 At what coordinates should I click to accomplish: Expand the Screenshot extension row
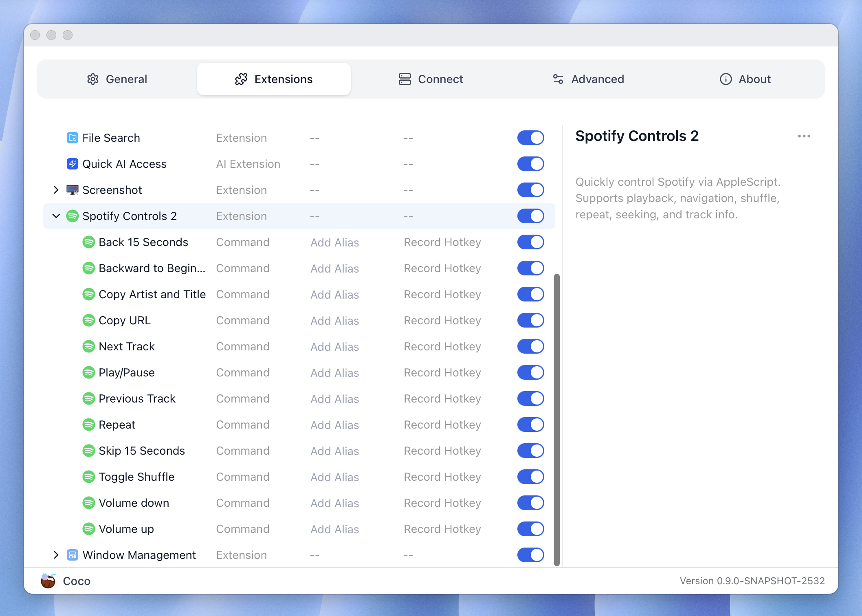click(56, 190)
